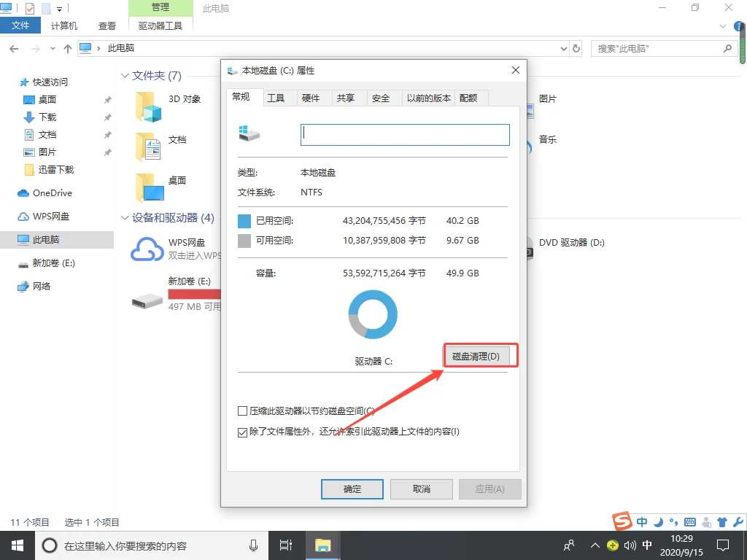Open the 迅雷下载 folder in sidebar

pyautogui.click(x=49, y=169)
